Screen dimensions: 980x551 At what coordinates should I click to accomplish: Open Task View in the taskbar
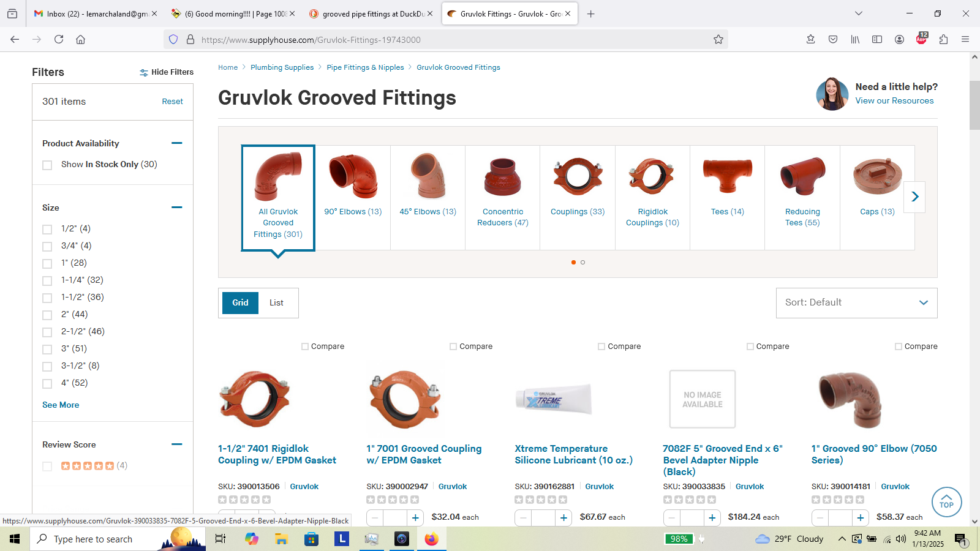tap(221, 539)
